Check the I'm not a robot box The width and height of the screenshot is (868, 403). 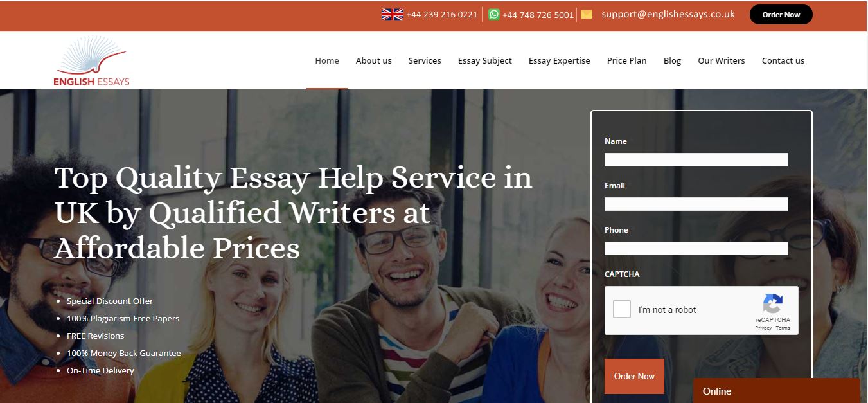coord(622,310)
